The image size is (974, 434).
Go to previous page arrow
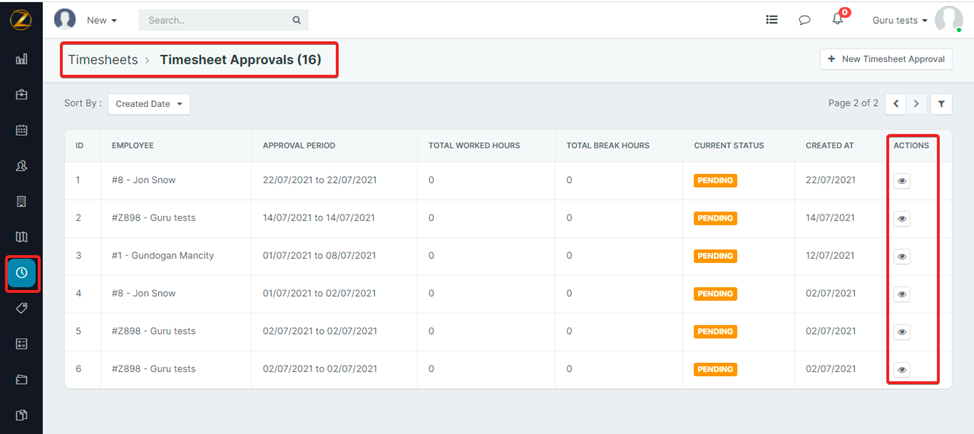(897, 103)
